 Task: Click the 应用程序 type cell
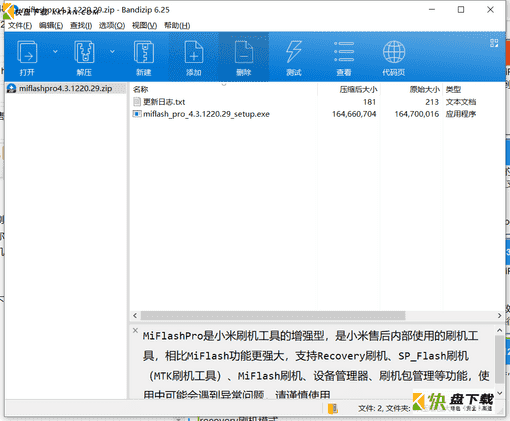[461, 114]
